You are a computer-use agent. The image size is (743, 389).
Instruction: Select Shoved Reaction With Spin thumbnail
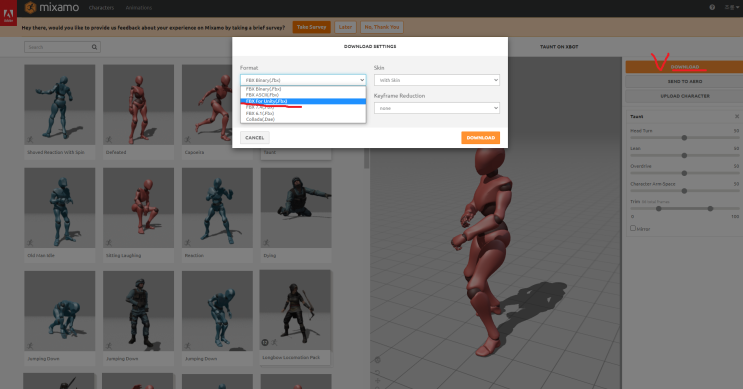click(x=60, y=105)
